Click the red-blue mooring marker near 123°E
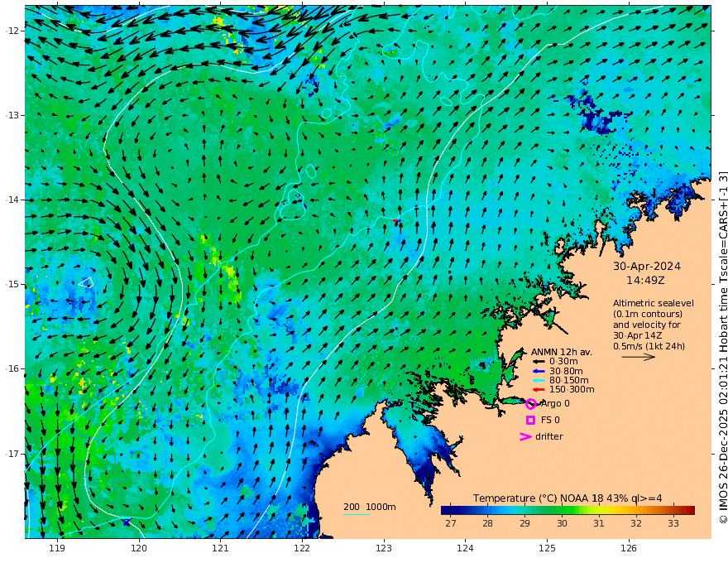The height and width of the screenshot is (563, 728). [x=396, y=221]
